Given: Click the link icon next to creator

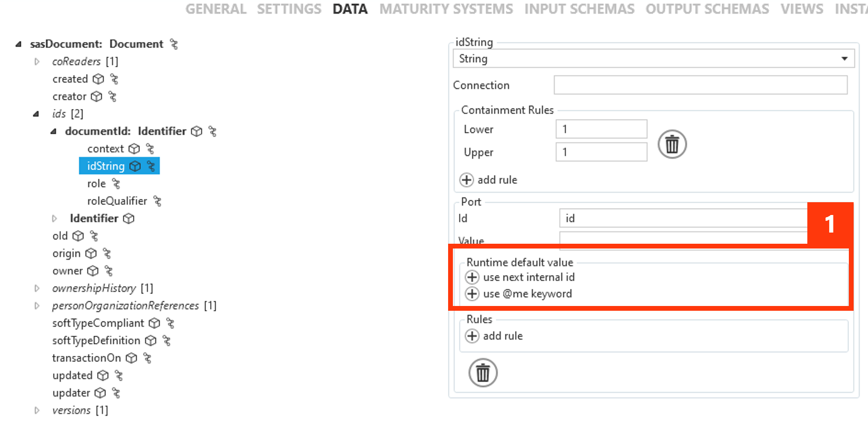Looking at the screenshot, I should (112, 97).
